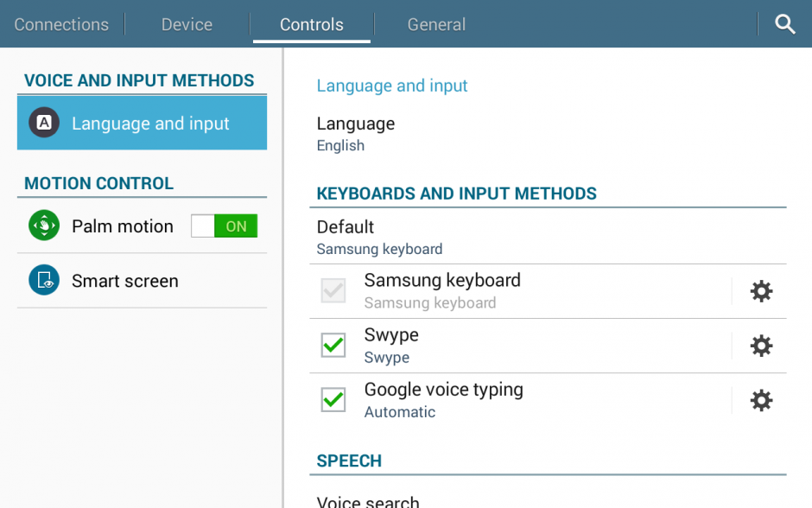This screenshot has width=812, height=508.
Task: Turn off Palm motion
Action: (224, 225)
